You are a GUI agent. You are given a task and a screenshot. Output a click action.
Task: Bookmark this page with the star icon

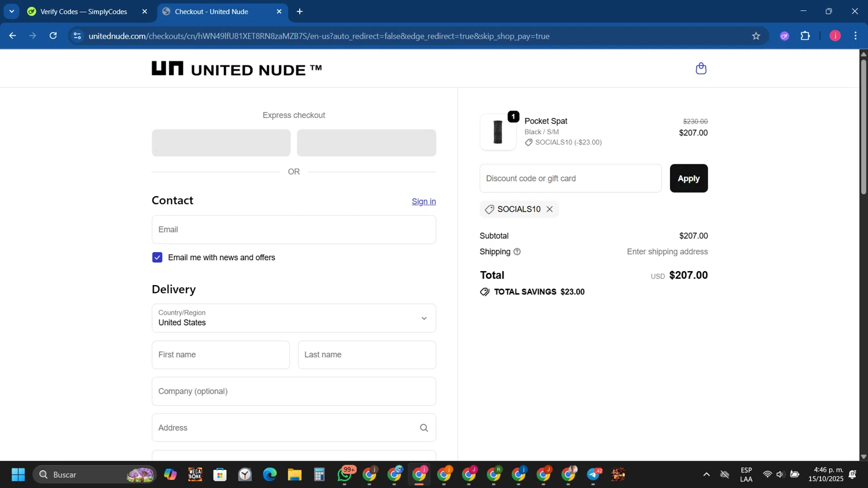[x=756, y=36]
